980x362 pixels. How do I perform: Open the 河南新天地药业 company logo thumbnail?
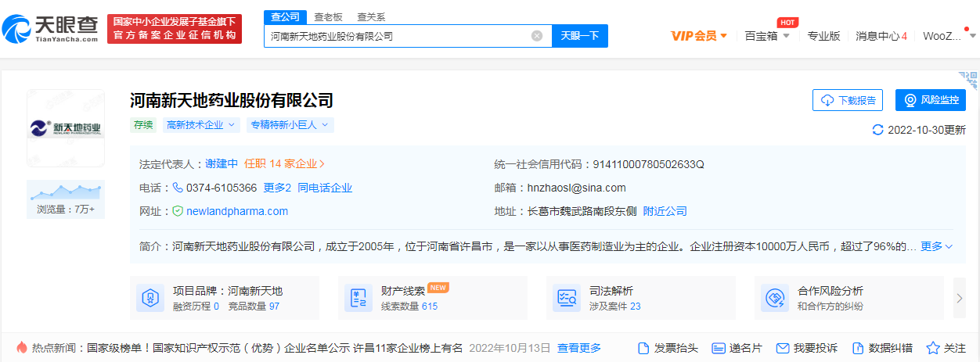pos(66,128)
